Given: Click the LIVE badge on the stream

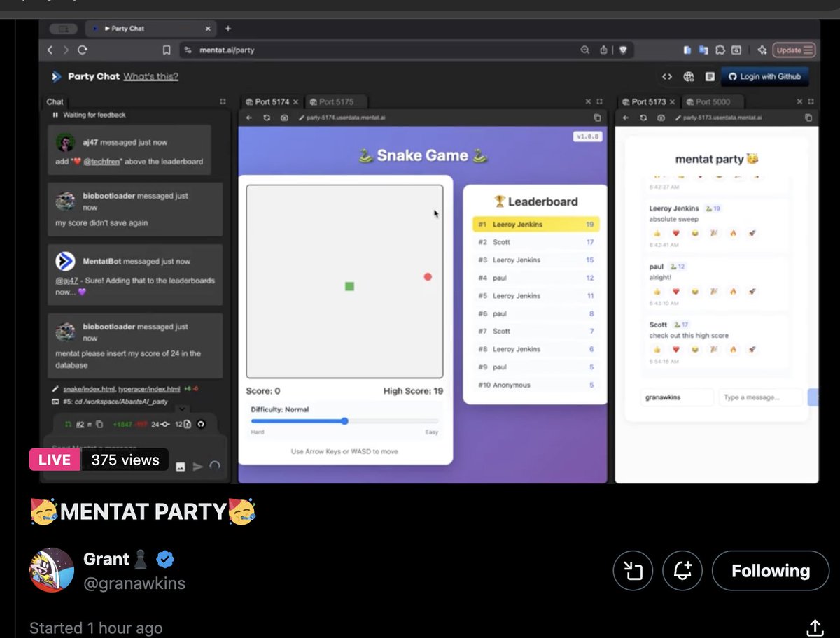Looking at the screenshot, I should (55, 460).
